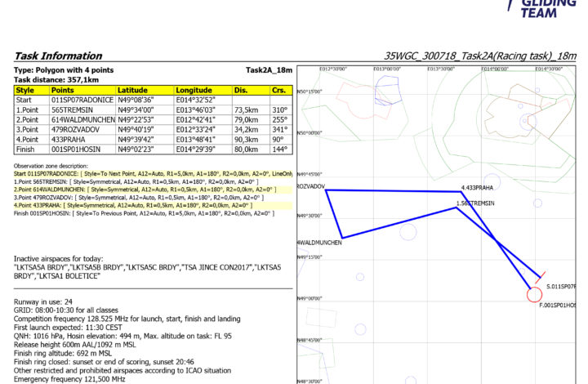The image size is (588, 384).
Task: Click the WALDMUNCHEN turnpoint on map
Action: (318, 243)
